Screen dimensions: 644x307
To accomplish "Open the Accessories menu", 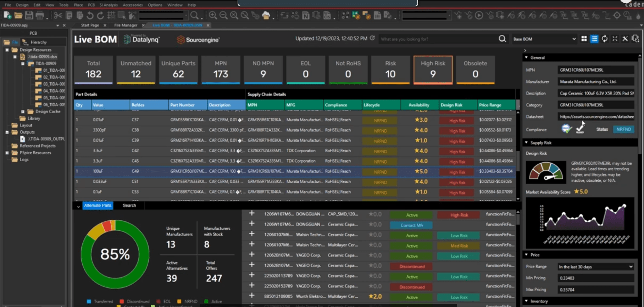I will [133, 5].
